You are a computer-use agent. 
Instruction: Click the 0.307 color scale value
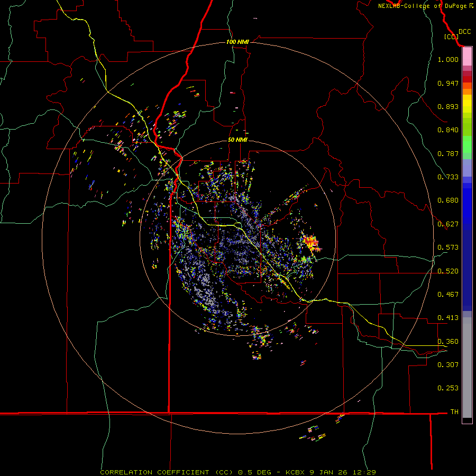[448, 365]
